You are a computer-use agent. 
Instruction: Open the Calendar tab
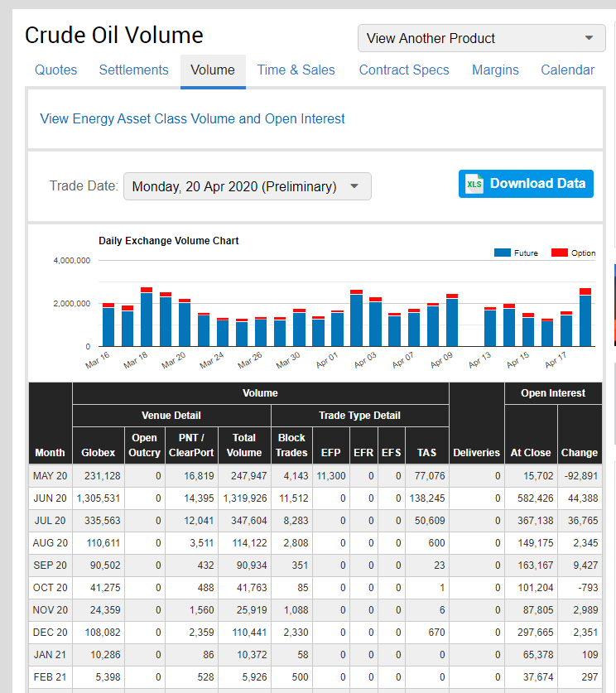[567, 70]
